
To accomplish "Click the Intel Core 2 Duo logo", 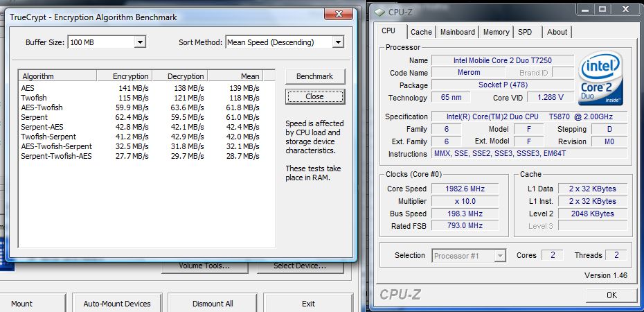I will click(600, 78).
